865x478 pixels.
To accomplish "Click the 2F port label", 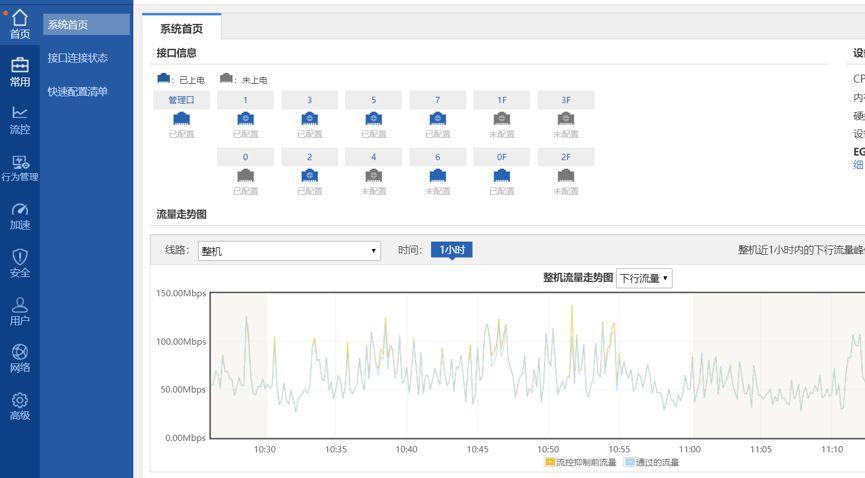I will click(x=566, y=157).
